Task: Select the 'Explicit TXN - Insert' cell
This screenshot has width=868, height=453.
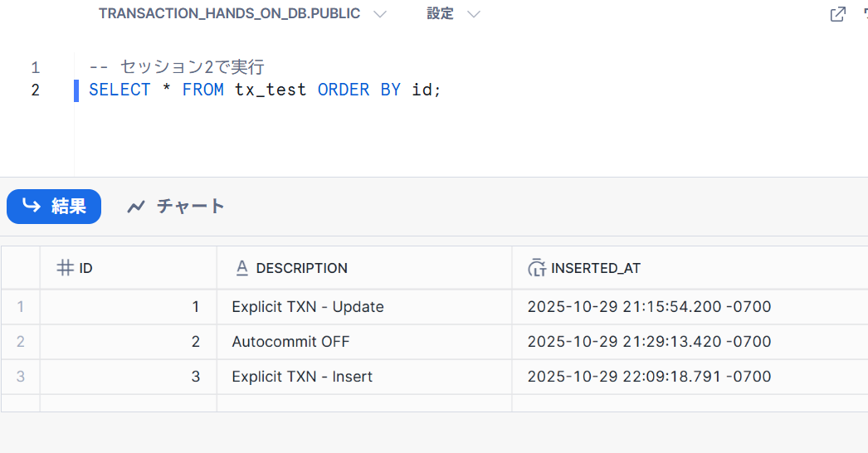Action: pyautogui.click(x=302, y=377)
